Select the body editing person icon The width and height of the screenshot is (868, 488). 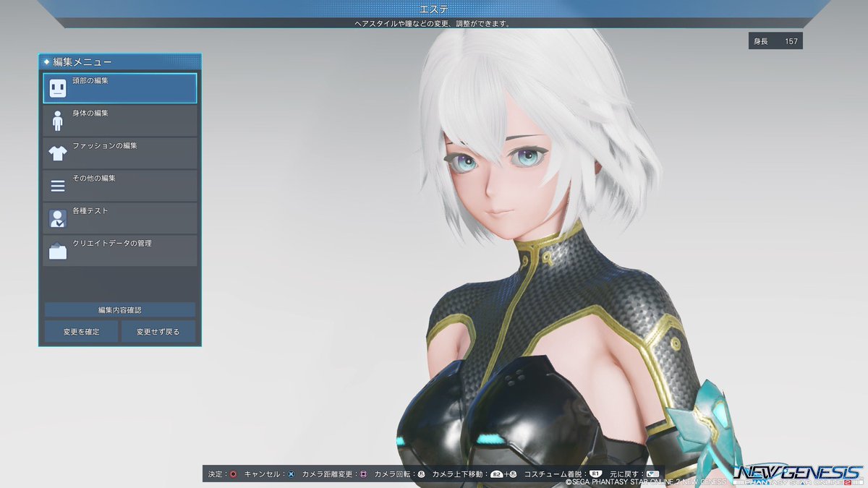point(58,121)
